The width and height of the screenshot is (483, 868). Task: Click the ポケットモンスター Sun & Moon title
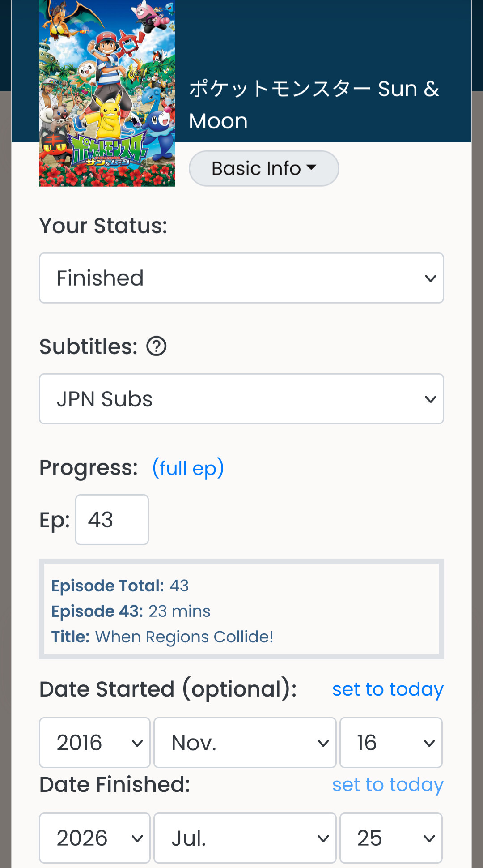tap(314, 105)
